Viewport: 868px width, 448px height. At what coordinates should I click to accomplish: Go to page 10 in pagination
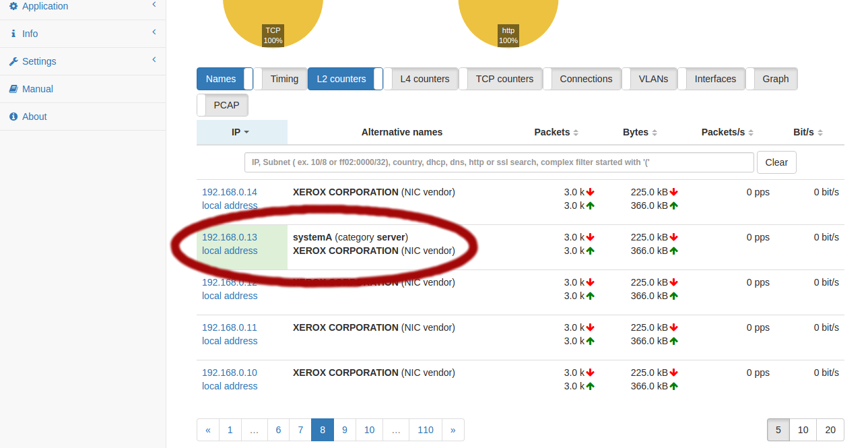point(370,430)
